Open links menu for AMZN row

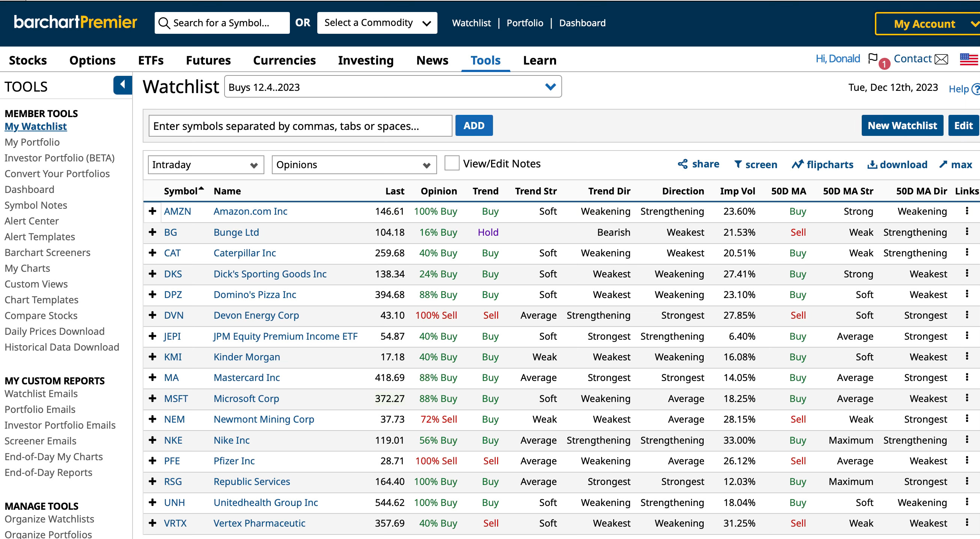967,211
